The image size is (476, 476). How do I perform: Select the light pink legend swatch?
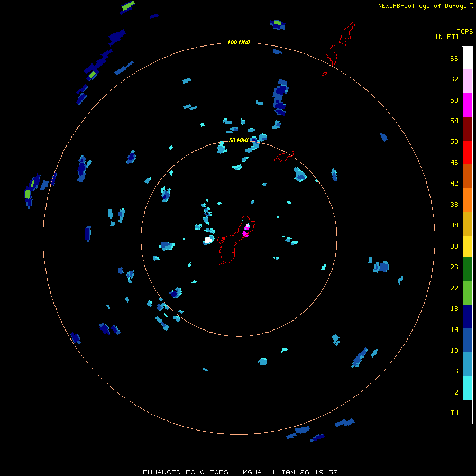click(x=467, y=81)
